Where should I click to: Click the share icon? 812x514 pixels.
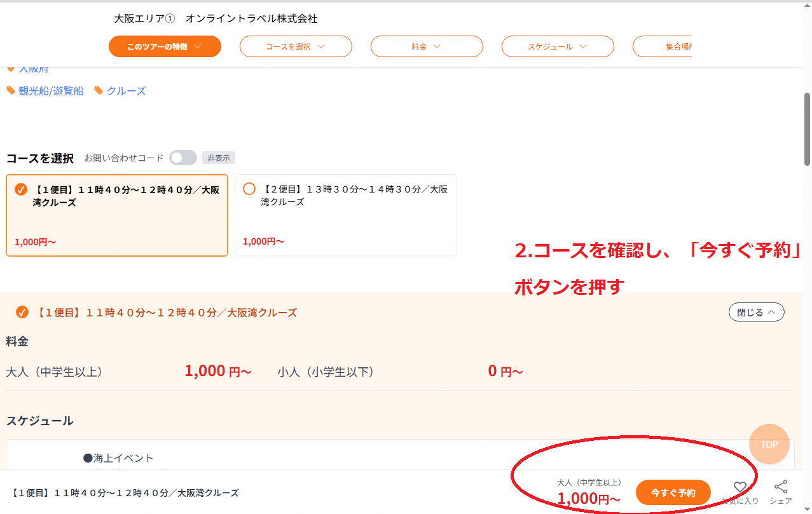(x=781, y=487)
